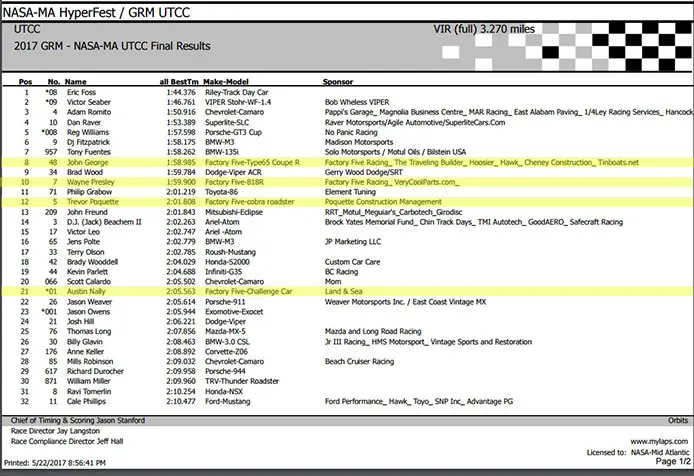Image resolution: width=694 pixels, height=476 pixels.
Task: Select driver name 'Thomas Long'
Action: (89, 332)
